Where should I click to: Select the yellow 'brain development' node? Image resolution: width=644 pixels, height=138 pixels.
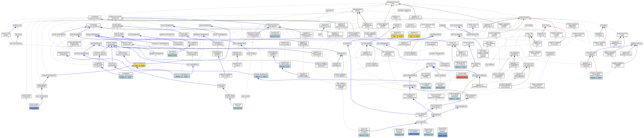click(139, 65)
